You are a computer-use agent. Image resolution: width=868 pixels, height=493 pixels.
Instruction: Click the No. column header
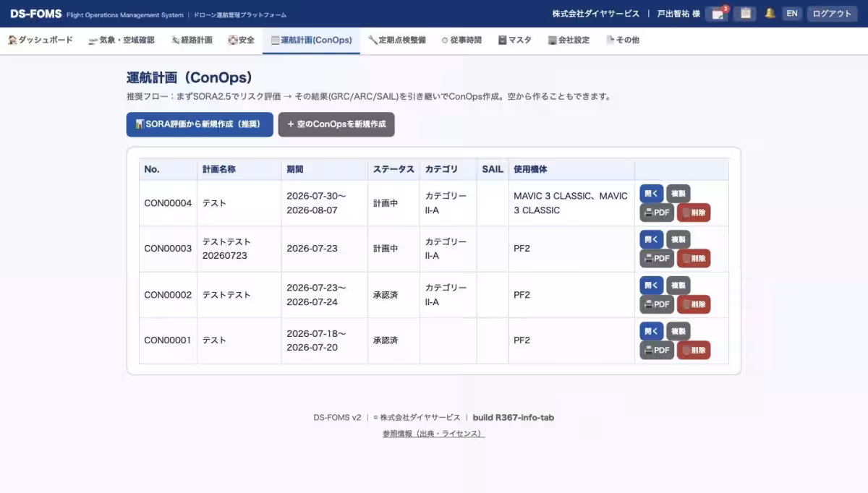[x=168, y=169]
